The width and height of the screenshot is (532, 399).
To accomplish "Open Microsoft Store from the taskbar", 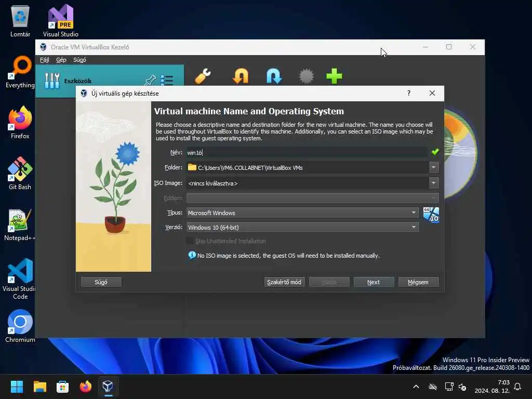I will (x=63, y=387).
